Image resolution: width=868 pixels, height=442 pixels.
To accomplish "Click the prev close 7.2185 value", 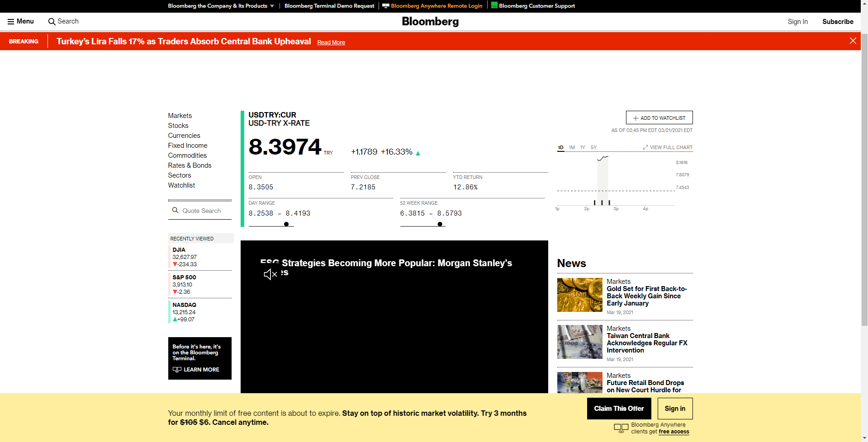I will click(363, 187).
